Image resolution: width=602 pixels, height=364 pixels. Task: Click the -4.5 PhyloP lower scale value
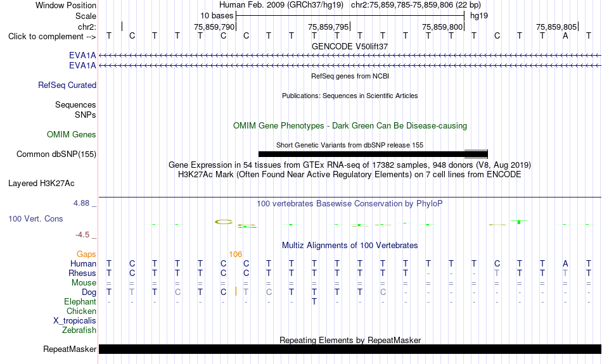point(82,235)
